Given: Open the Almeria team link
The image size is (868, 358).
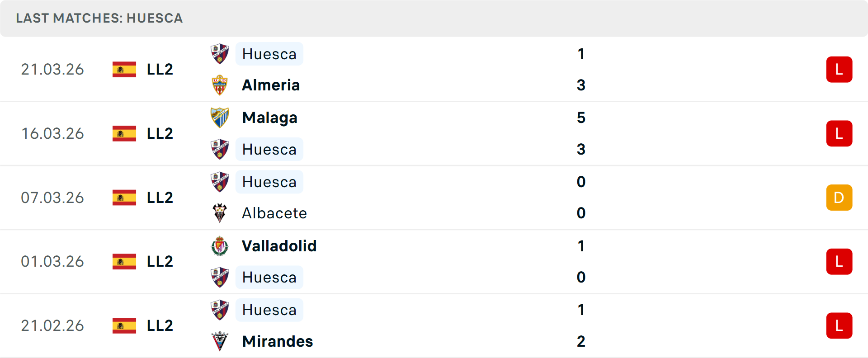Looking at the screenshot, I should [x=271, y=85].
